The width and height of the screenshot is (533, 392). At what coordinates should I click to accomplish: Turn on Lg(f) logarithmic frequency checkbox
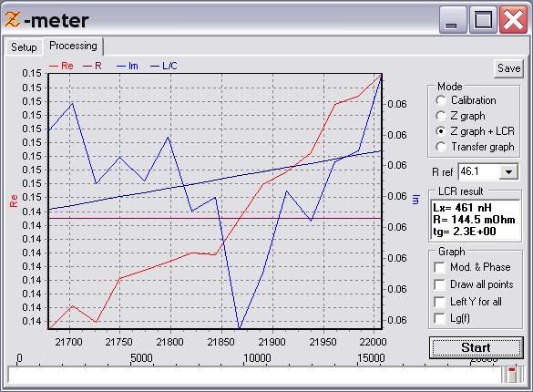(439, 318)
